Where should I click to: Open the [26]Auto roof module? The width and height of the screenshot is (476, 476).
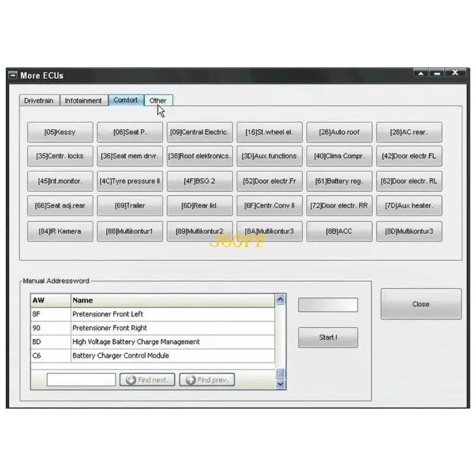click(339, 131)
